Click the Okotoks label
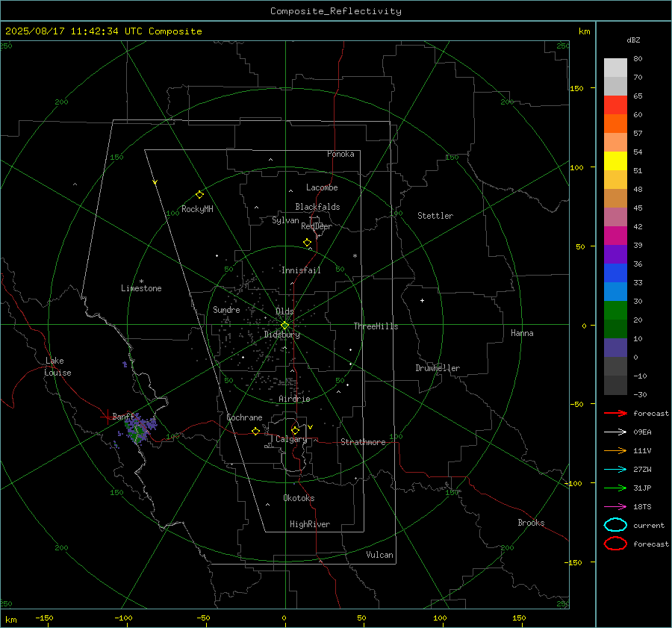 [299, 498]
